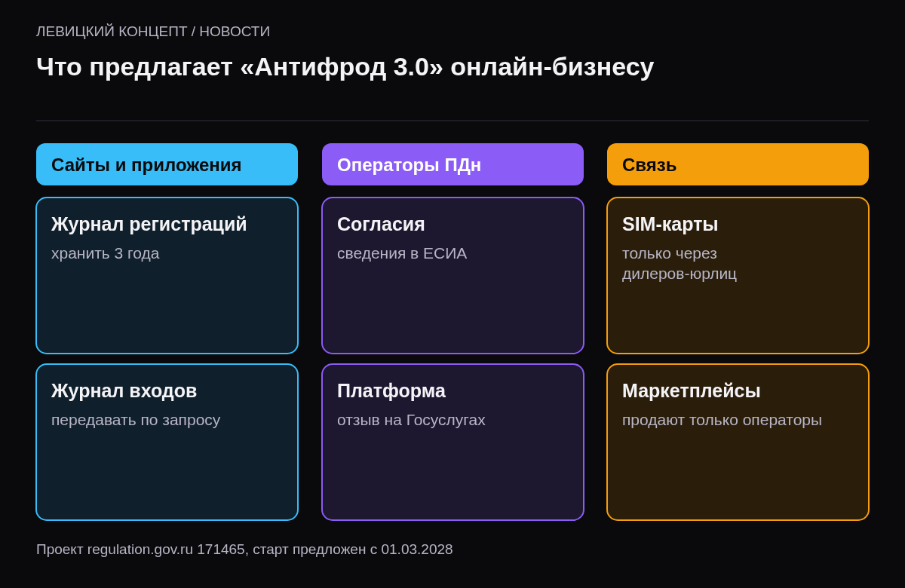Click the text 'отзыв на Госуслугах'
Image resolution: width=905 pixels, height=588 pixels.
click(x=411, y=420)
